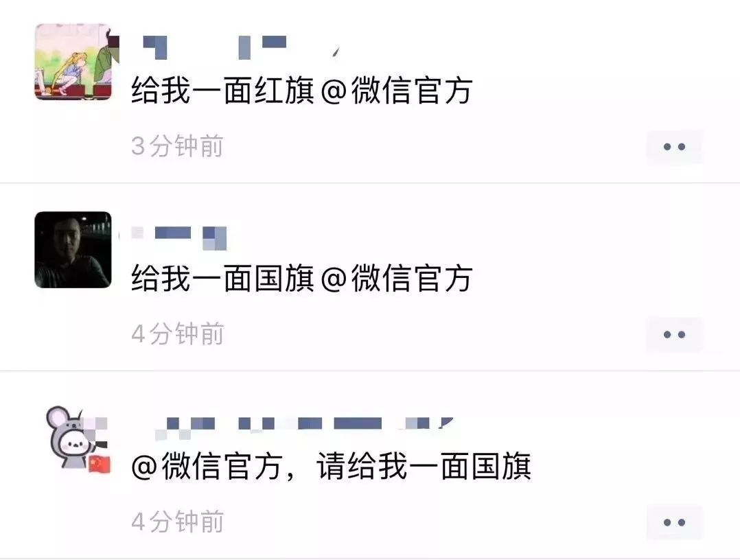The image size is (740, 560).
Task: Click the @微信官方 mention in 给我一面红旗 post
Action: [x=397, y=90]
